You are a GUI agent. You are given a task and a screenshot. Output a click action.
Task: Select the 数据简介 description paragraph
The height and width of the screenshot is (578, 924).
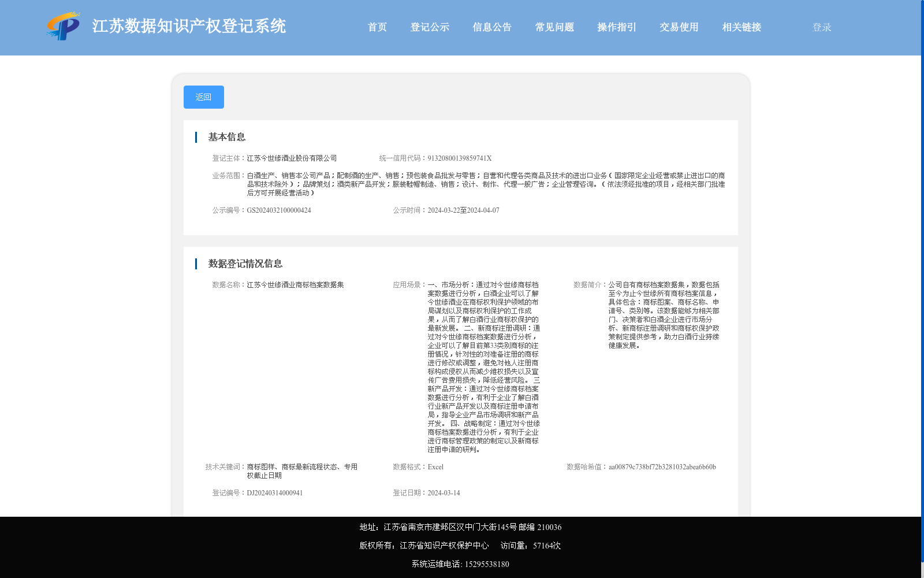coord(664,315)
